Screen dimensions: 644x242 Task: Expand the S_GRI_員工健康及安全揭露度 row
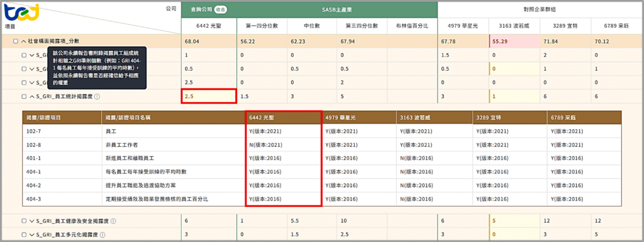point(31,221)
